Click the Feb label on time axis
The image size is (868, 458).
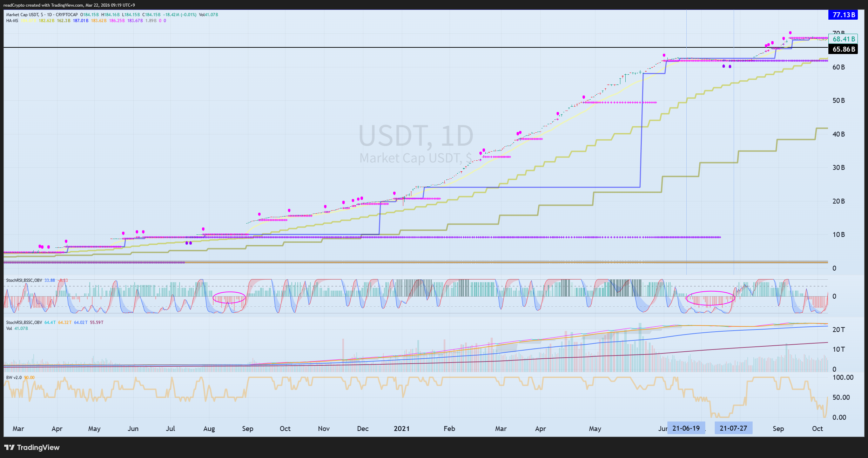(x=449, y=429)
